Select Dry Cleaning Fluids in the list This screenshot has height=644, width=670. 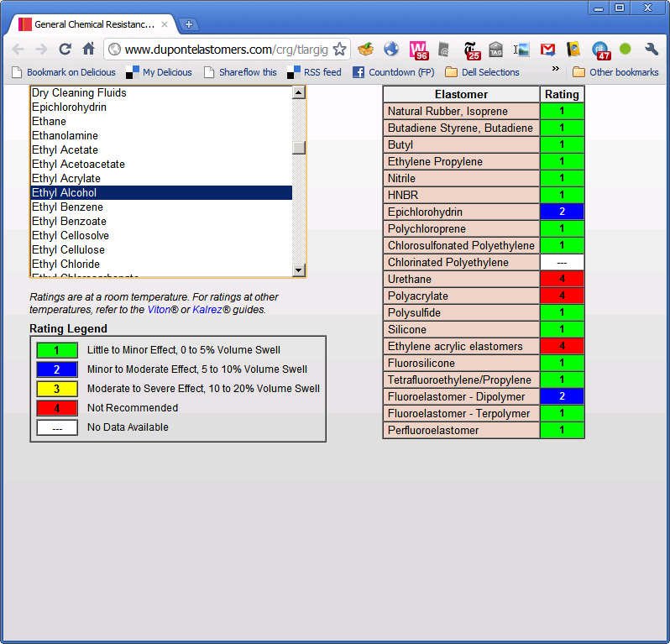point(161,92)
